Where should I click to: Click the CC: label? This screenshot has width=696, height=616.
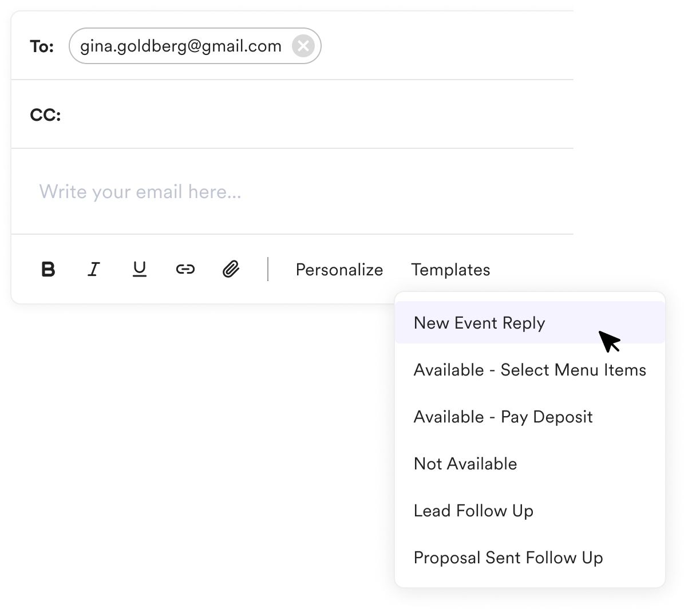[45, 115]
